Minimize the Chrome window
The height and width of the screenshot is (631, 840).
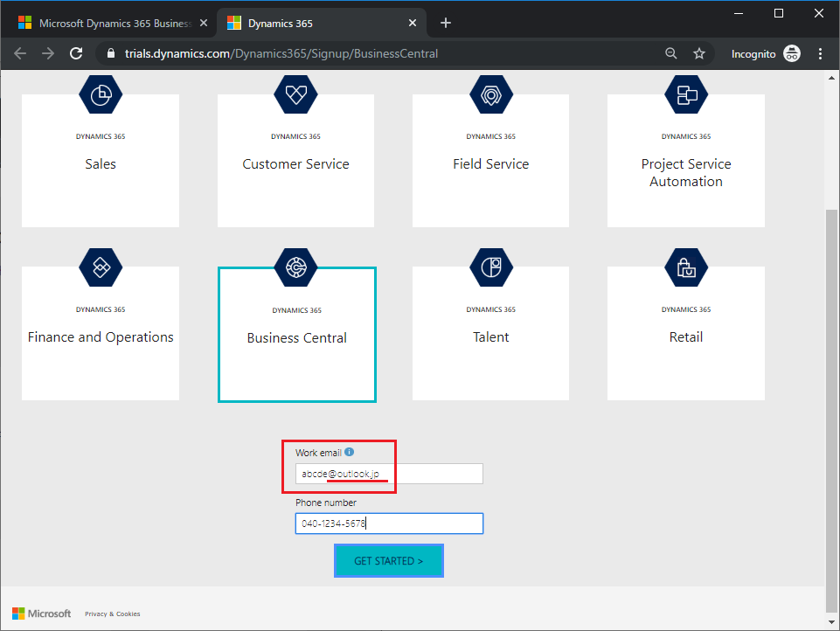coord(739,13)
